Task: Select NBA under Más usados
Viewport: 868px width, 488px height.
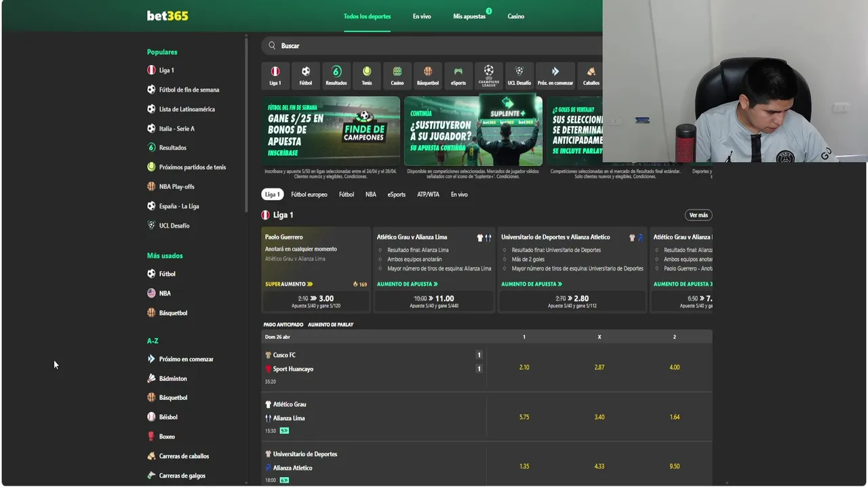Action: pyautogui.click(x=159, y=293)
